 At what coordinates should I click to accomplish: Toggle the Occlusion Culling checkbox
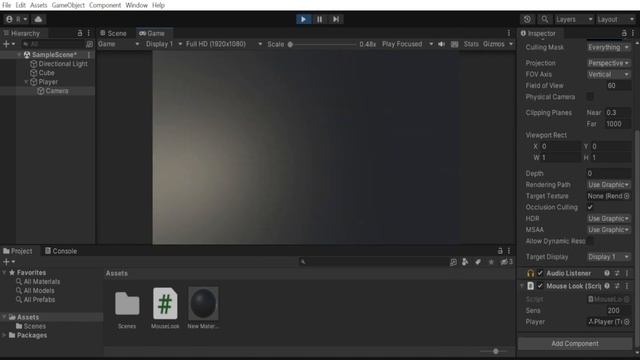point(590,207)
